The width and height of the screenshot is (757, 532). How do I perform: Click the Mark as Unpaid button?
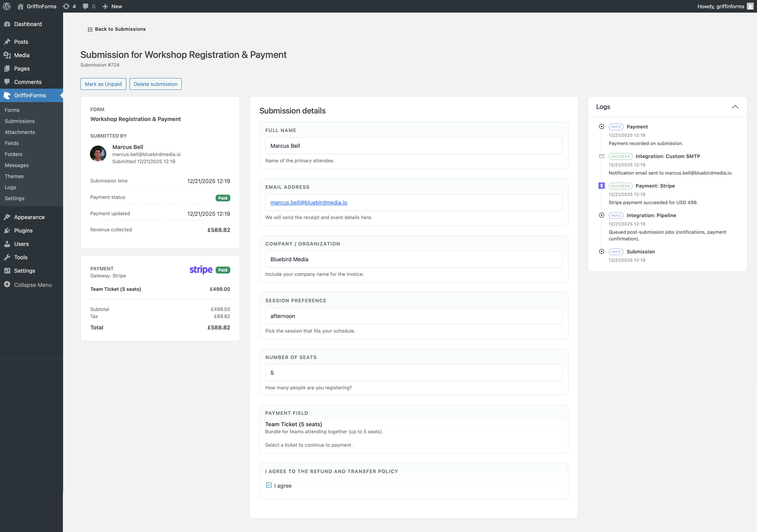pyautogui.click(x=103, y=84)
